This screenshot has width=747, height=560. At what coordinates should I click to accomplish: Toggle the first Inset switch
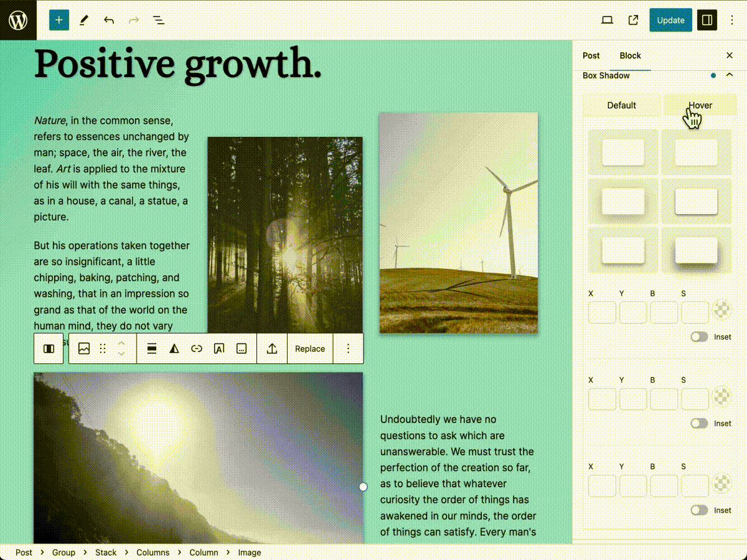pyautogui.click(x=699, y=337)
